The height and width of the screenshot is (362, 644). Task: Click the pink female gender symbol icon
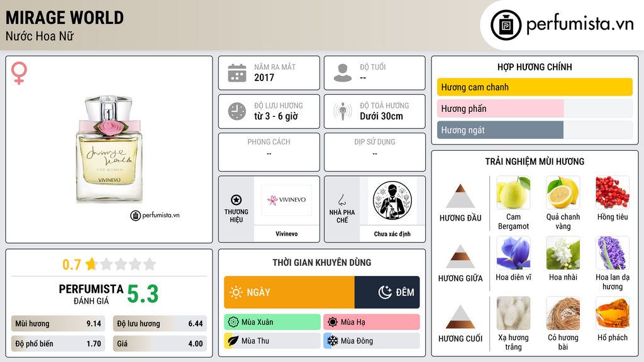[x=19, y=73]
